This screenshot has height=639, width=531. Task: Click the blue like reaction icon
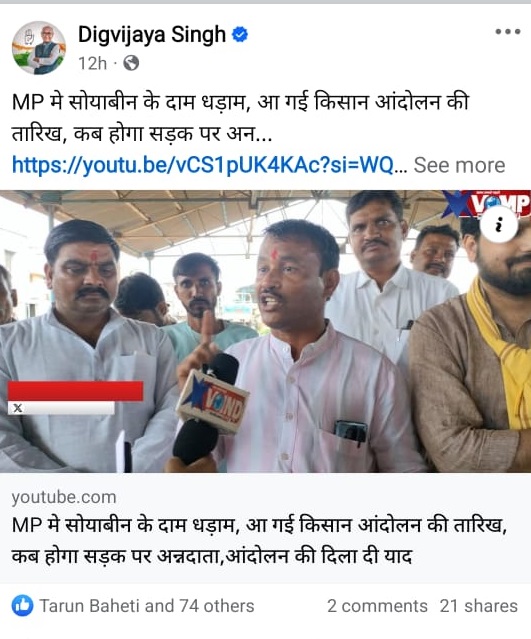click(x=22, y=606)
